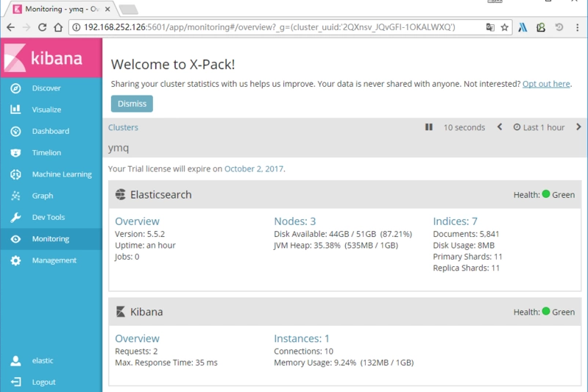Open Kibana Overview link
Screen dimensions: 588x392
coord(138,338)
